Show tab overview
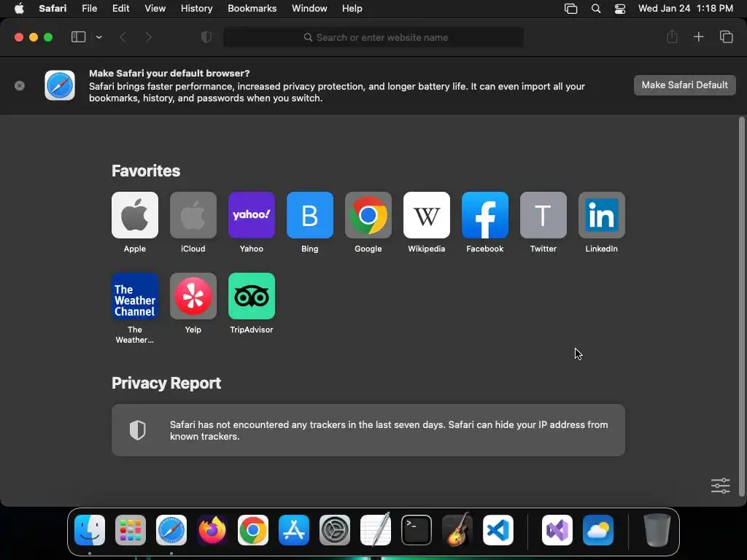This screenshot has width=747, height=560. [726, 36]
